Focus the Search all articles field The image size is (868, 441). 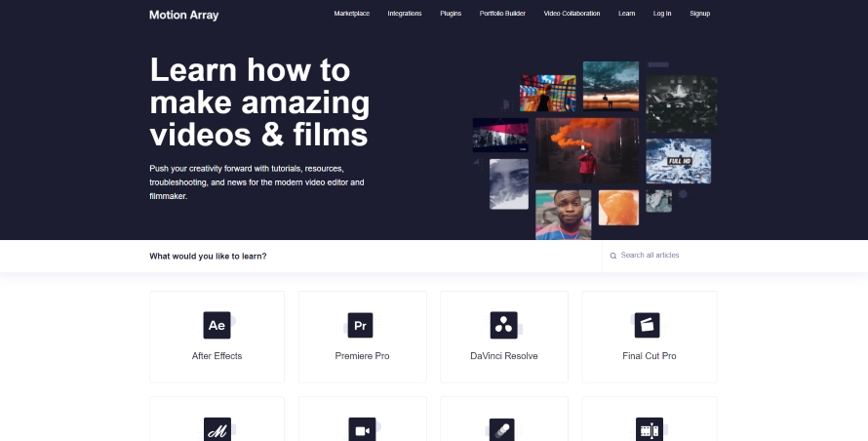click(x=658, y=256)
